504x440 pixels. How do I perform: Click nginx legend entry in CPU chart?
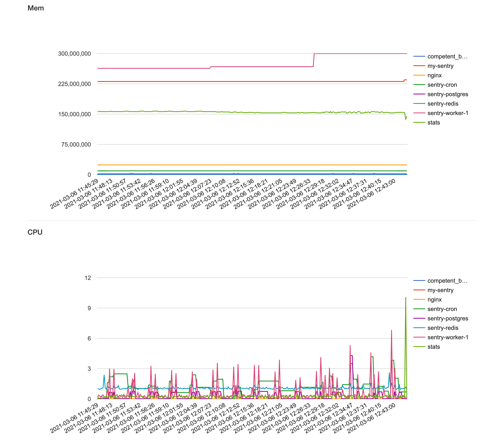[x=428, y=300]
